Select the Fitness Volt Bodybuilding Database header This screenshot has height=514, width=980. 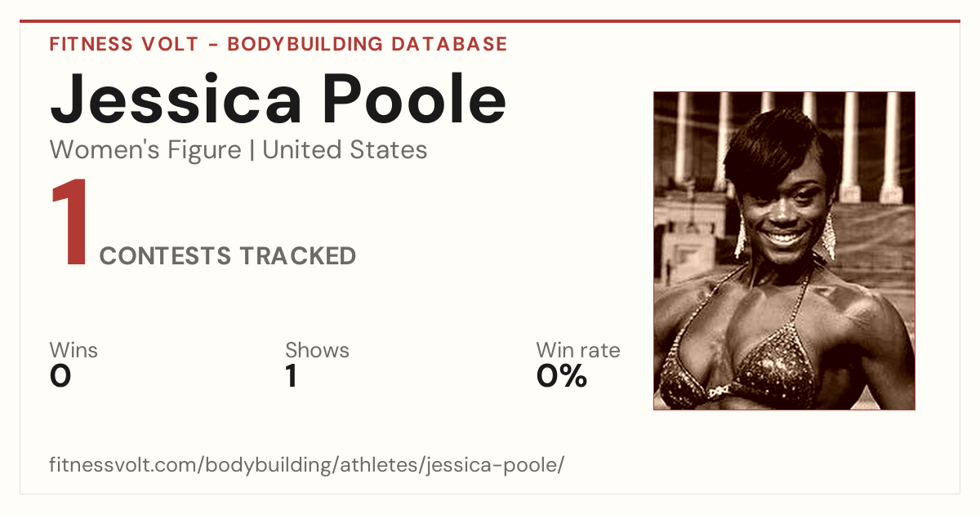click(278, 44)
